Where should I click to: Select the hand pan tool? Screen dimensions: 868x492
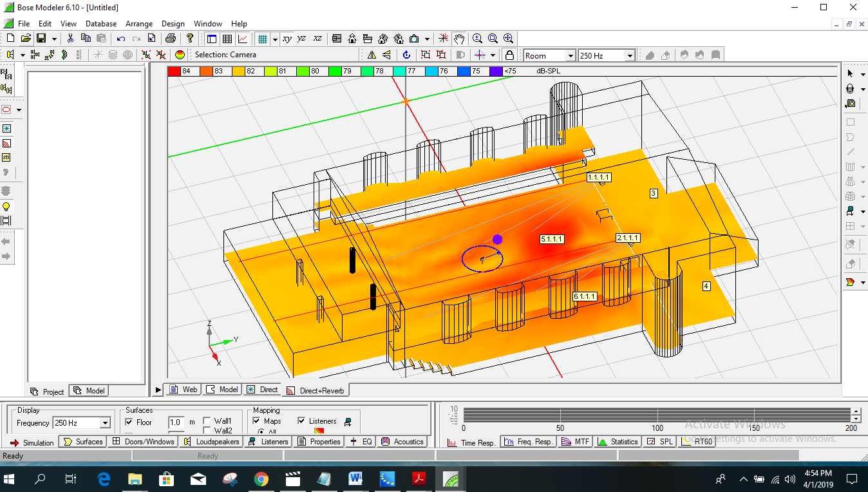click(x=458, y=39)
